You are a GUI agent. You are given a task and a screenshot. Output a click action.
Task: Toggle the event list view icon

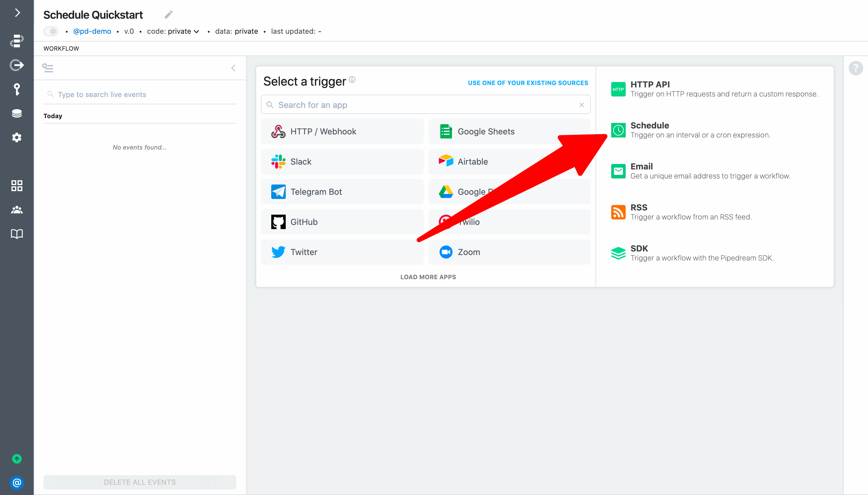click(48, 68)
